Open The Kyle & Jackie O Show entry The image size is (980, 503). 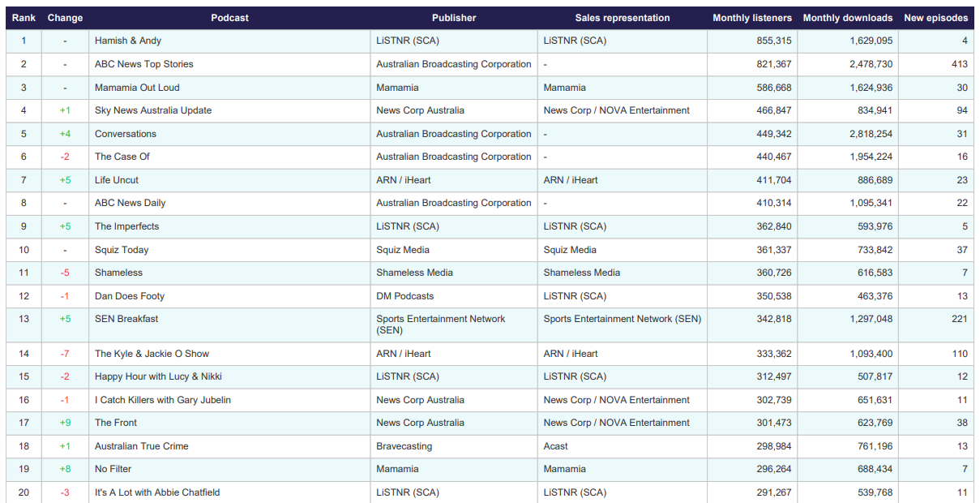click(152, 354)
